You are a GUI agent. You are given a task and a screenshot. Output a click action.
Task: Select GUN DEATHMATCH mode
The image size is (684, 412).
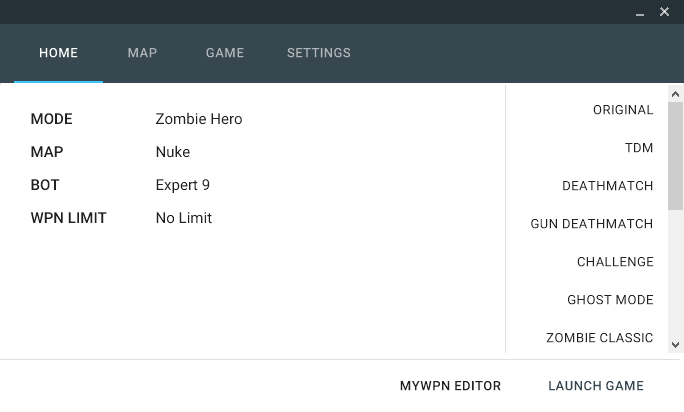pos(591,224)
